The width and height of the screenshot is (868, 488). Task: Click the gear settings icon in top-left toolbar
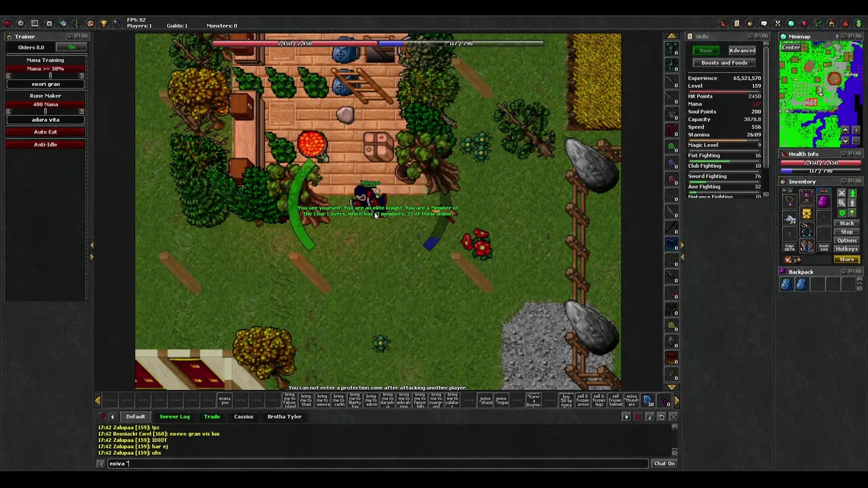click(20, 23)
